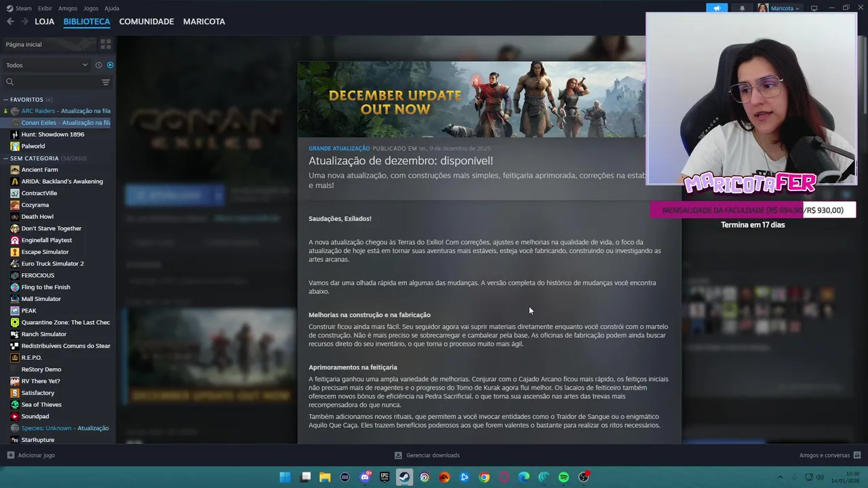Click the Satisfactory game icon

coord(15,393)
